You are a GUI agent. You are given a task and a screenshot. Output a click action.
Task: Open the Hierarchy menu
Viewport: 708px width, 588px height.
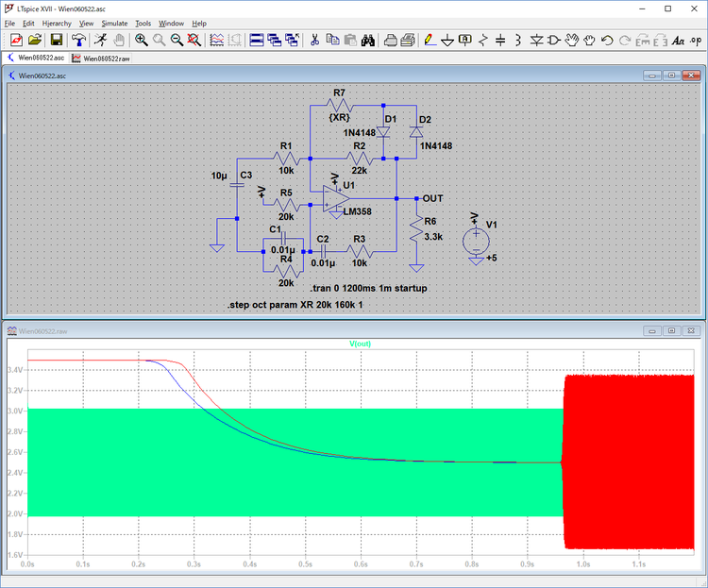pyautogui.click(x=57, y=23)
